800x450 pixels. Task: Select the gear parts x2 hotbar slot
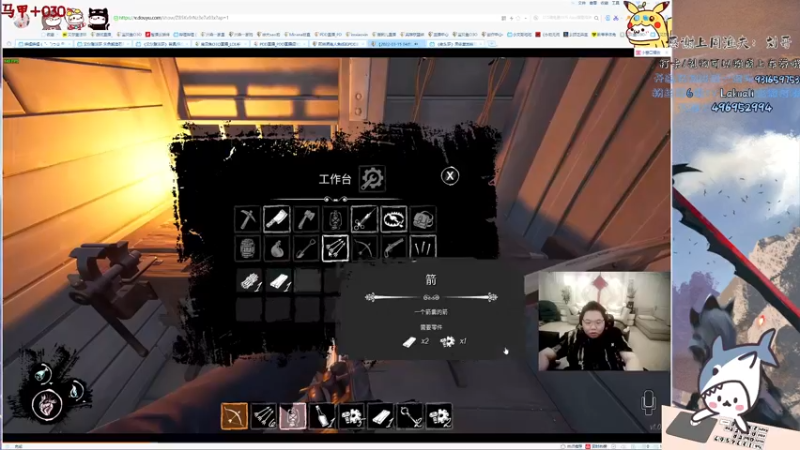[439, 416]
